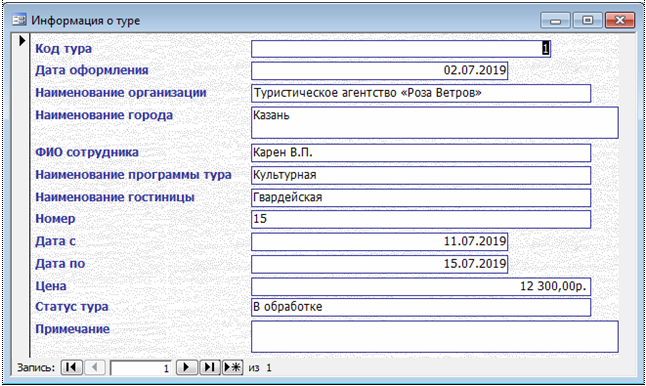Image resolution: width=646 pixels, height=386 pixels.
Task: Click ФИО сотрудника field Карен В.П.
Action: (421, 153)
